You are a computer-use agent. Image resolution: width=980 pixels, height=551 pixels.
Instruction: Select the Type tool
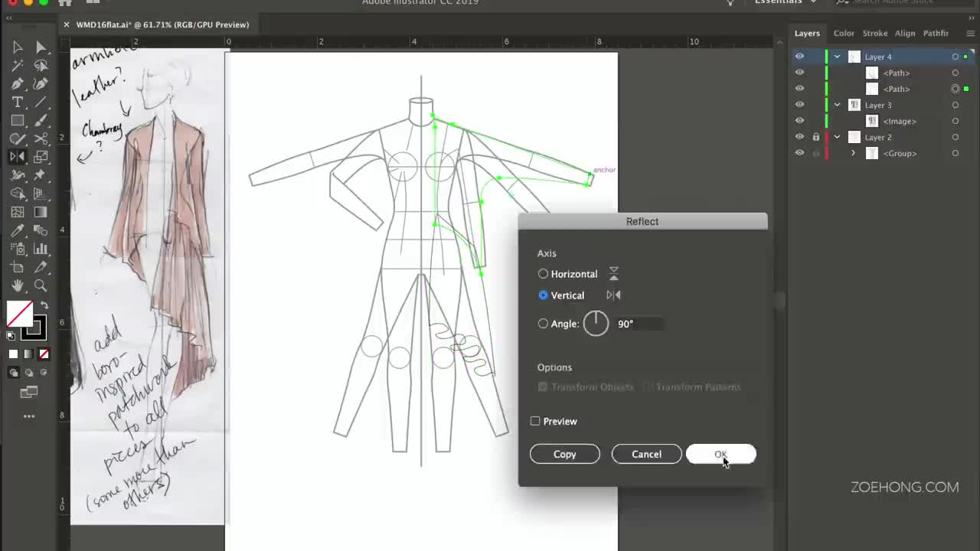[x=18, y=103]
